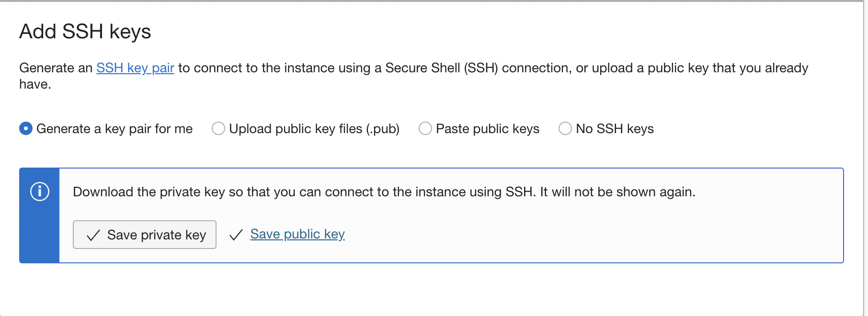Viewport: 868px width, 316px height.
Task: Click 'It will not be shown again' text
Action: coord(617,192)
